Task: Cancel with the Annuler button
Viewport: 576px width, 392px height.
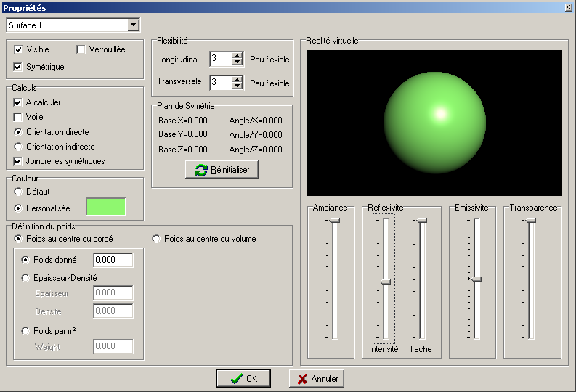Action: pos(316,378)
